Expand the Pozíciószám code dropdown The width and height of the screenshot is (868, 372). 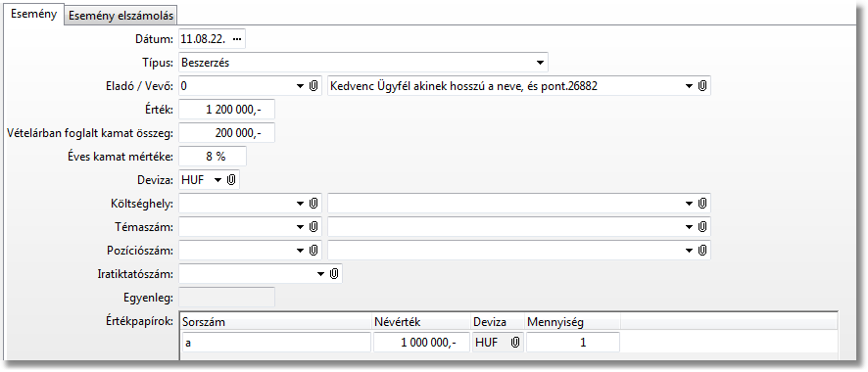[301, 251]
